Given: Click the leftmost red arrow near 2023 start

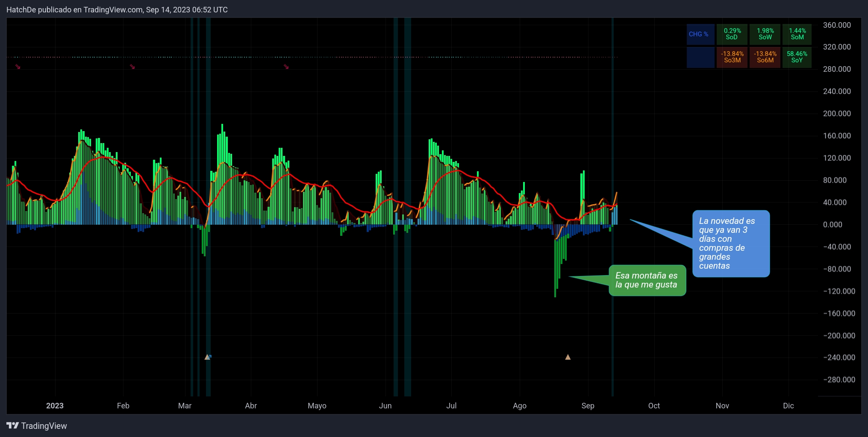Looking at the screenshot, I should pos(18,67).
